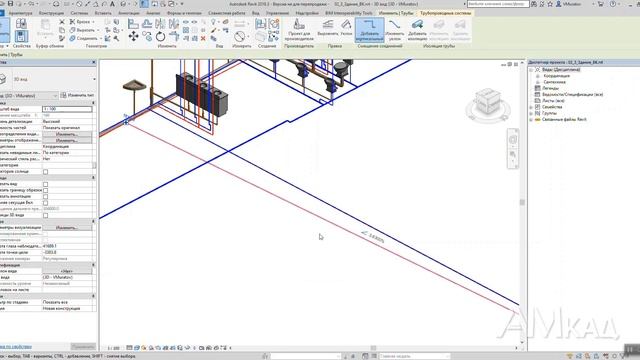Image resolution: width=640 pixels, height=360 pixels.
Task: Open the Системы ribbon tab
Action: point(79,13)
